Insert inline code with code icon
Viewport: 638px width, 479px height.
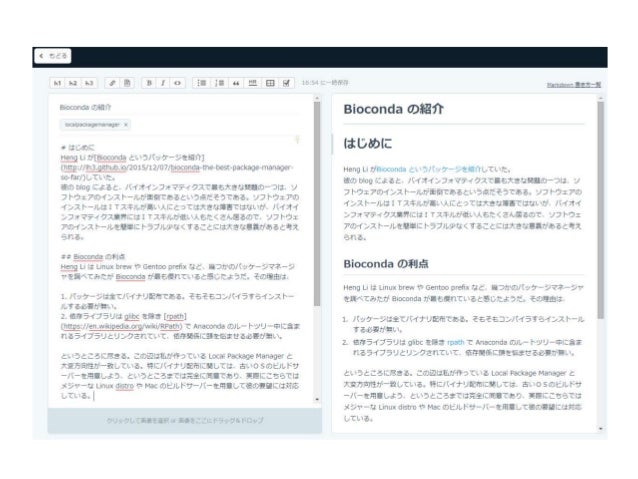[x=177, y=83]
